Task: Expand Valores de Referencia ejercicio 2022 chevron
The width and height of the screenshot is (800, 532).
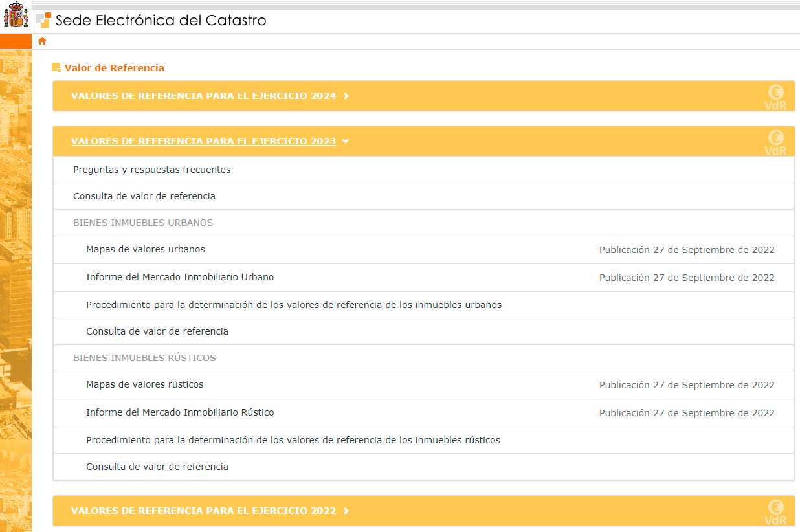Action: 346,511
